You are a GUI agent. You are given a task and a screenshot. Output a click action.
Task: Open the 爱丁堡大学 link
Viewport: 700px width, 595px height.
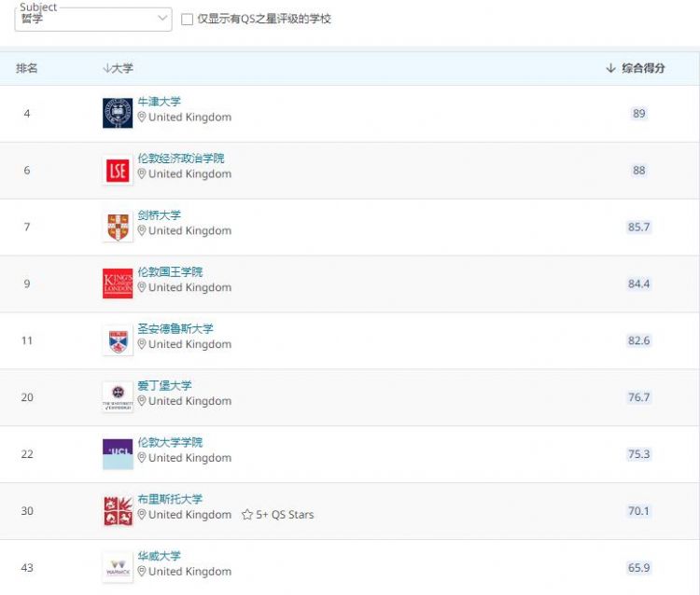pos(164,385)
